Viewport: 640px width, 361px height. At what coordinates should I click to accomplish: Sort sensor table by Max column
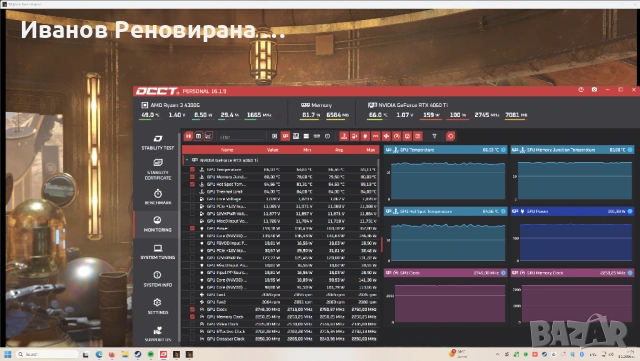[x=370, y=150]
